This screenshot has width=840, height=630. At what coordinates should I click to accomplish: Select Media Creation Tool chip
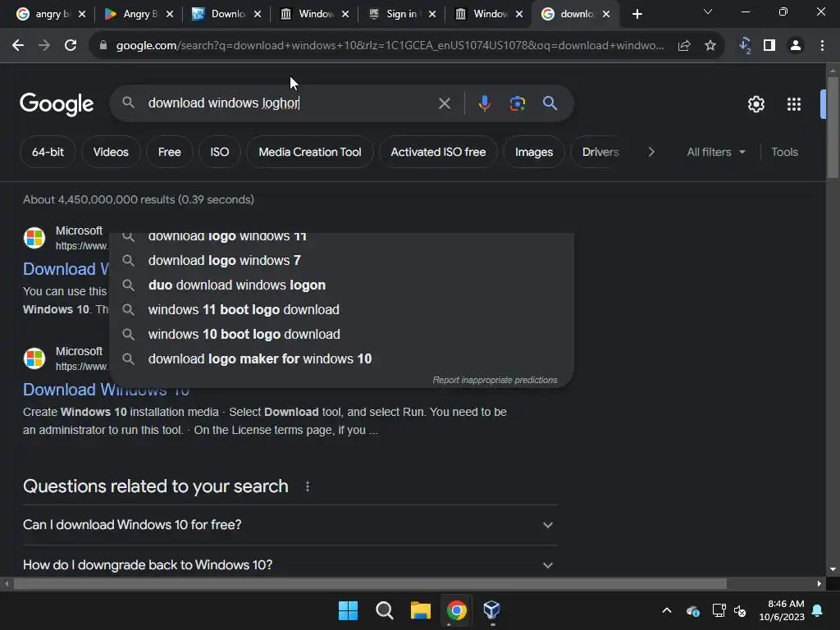[310, 152]
